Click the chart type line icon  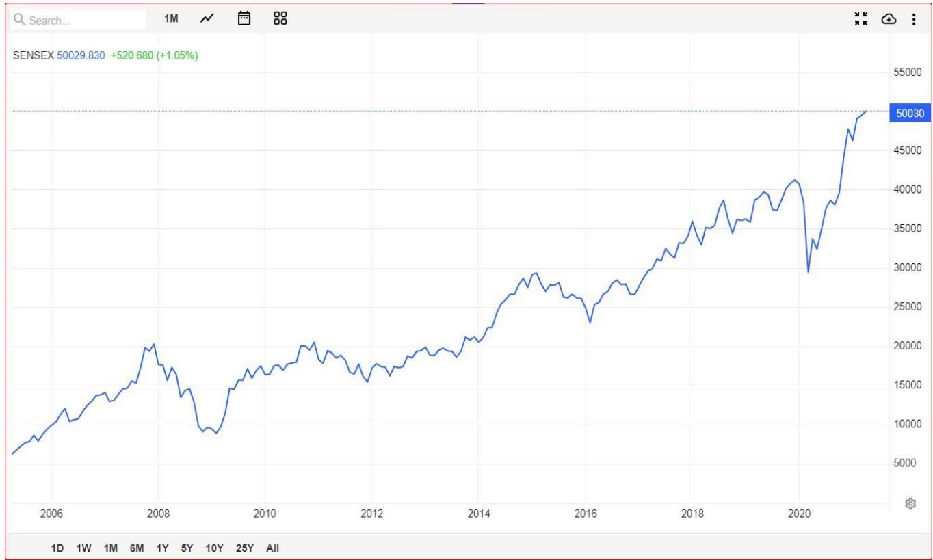click(x=207, y=19)
